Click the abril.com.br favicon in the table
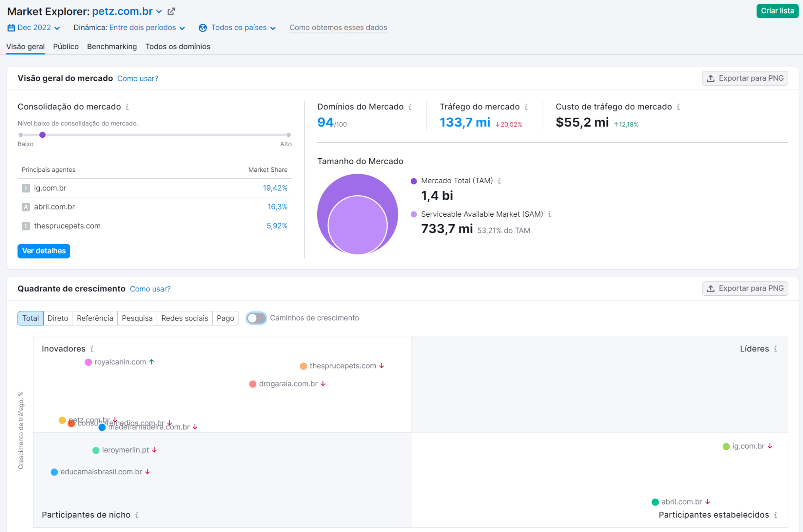 coord(26,207)
